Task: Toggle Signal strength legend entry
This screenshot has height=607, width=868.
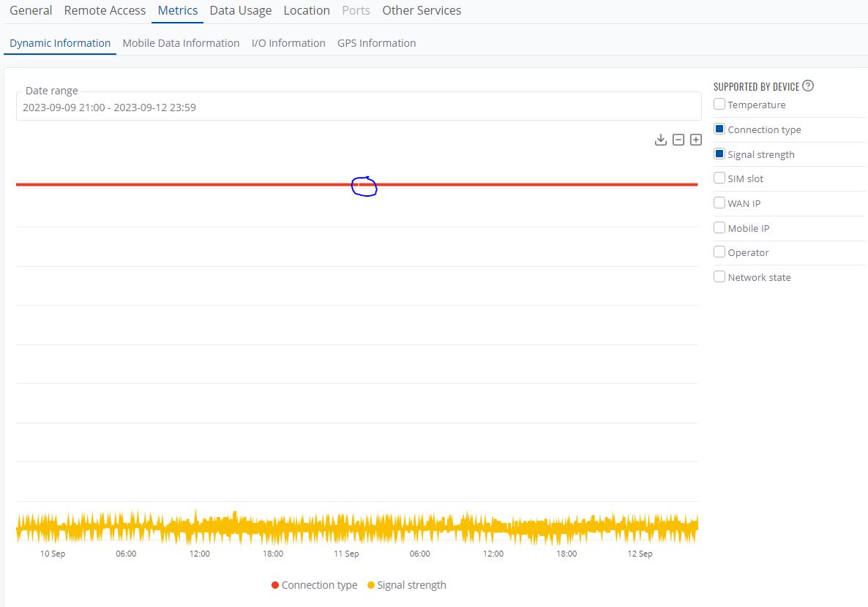Action: [407, 585]
